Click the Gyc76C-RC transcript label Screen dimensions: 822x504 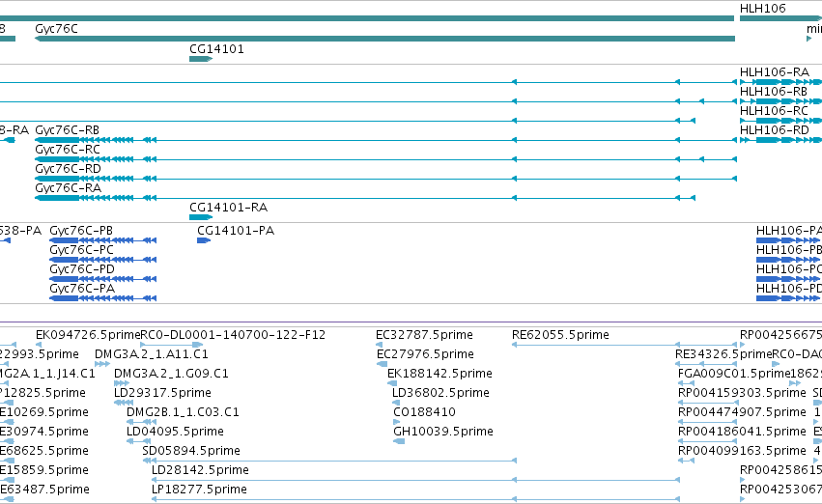click(x=67, y=150)
